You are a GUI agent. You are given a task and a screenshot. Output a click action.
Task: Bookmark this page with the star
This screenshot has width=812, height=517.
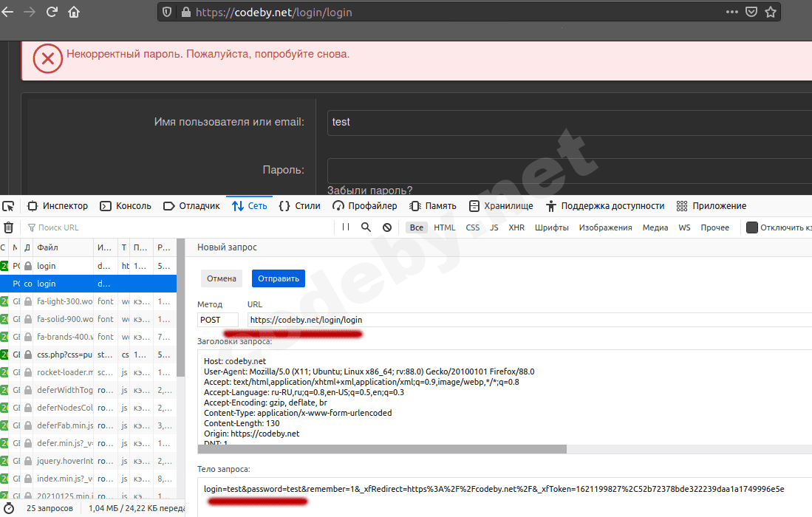(x=771, y=12)
